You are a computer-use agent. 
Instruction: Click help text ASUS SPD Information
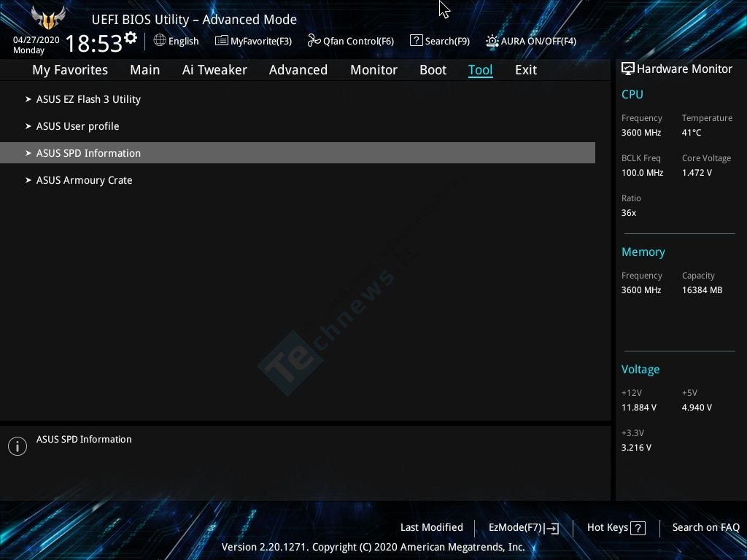tap(84, 439)
